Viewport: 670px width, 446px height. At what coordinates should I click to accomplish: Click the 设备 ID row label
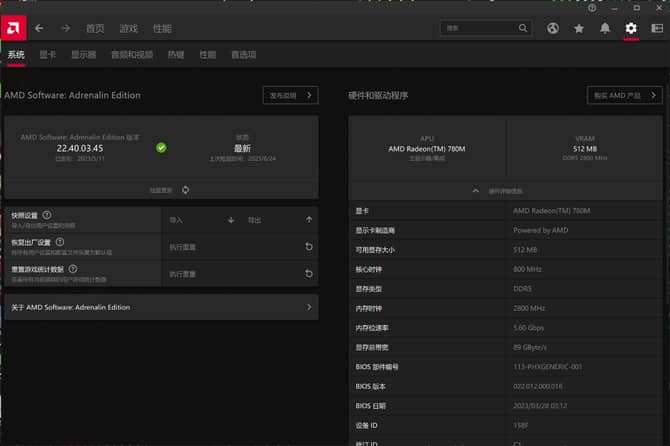click(x=367, y=425)
